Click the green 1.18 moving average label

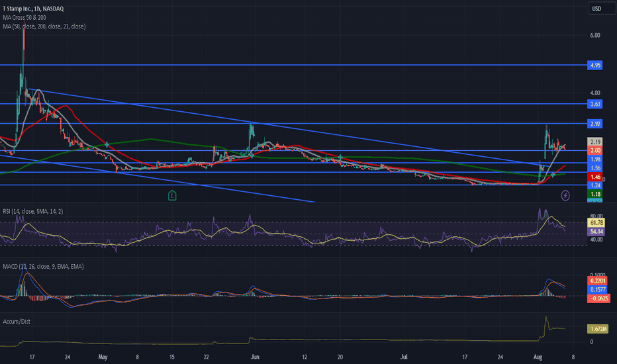[595, 194]
